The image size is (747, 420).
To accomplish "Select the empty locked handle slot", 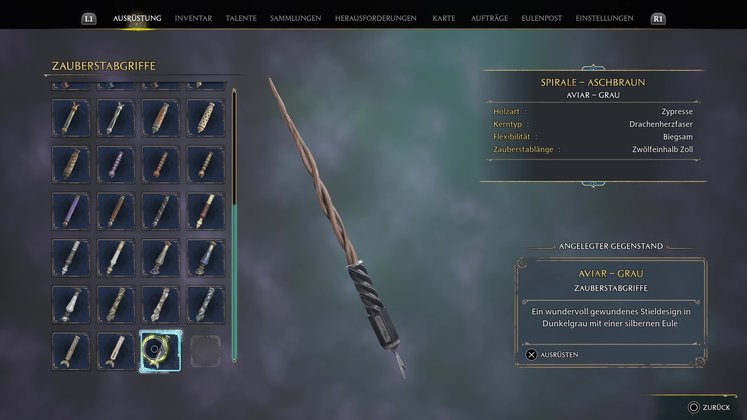I will pyautogui.click(x=205, y=351).
